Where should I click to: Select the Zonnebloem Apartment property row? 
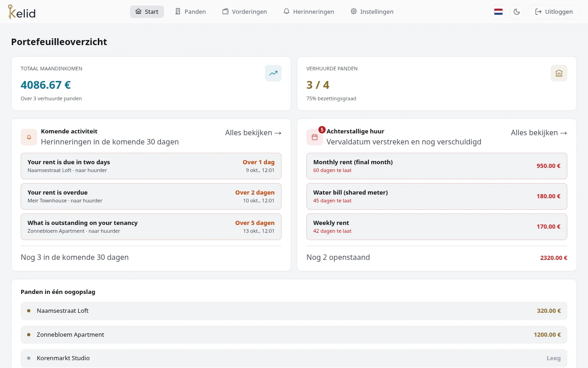point(294,335)
